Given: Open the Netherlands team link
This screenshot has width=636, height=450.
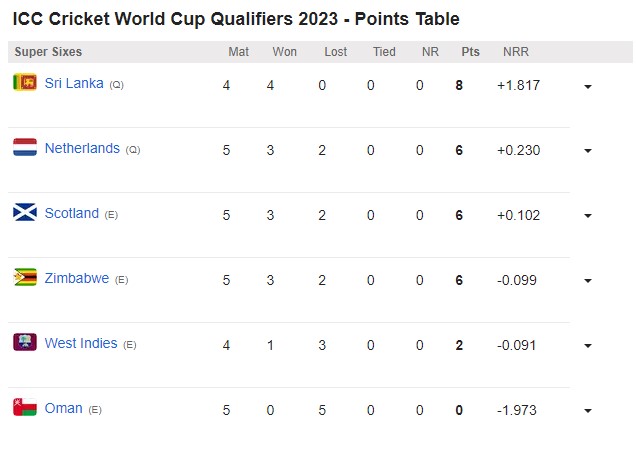Looking at the screenshot, I should pyautogui.click(x=82, y=149).
